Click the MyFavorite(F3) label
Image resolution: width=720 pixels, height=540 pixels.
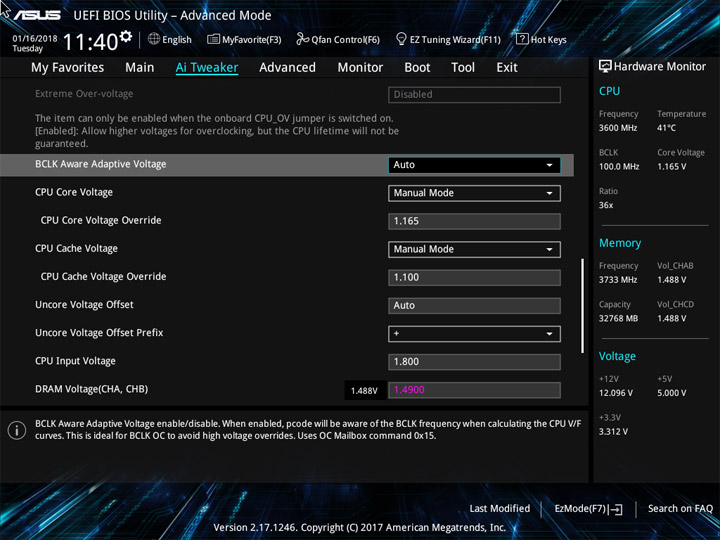(252, 39)
